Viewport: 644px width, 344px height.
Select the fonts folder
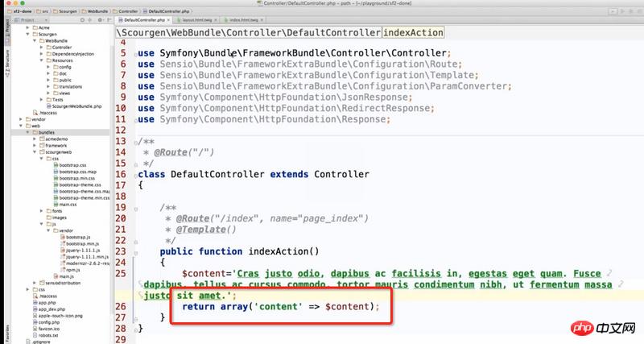[54, 211]
